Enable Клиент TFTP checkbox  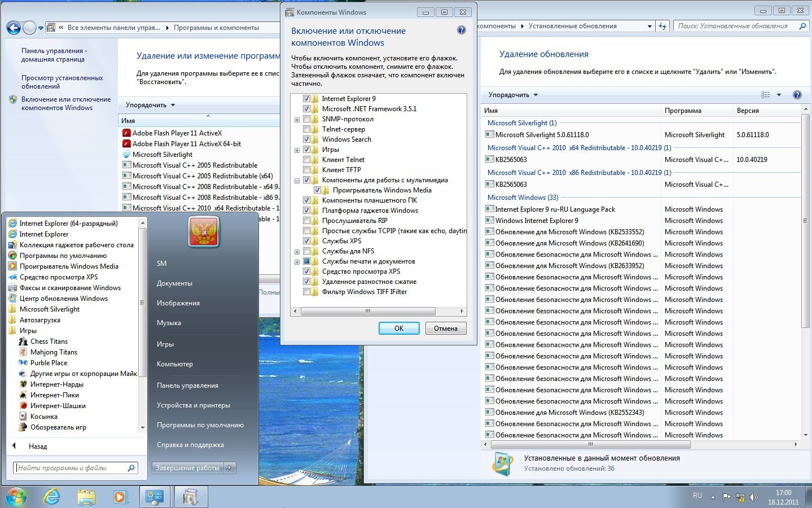click(306, 170)
